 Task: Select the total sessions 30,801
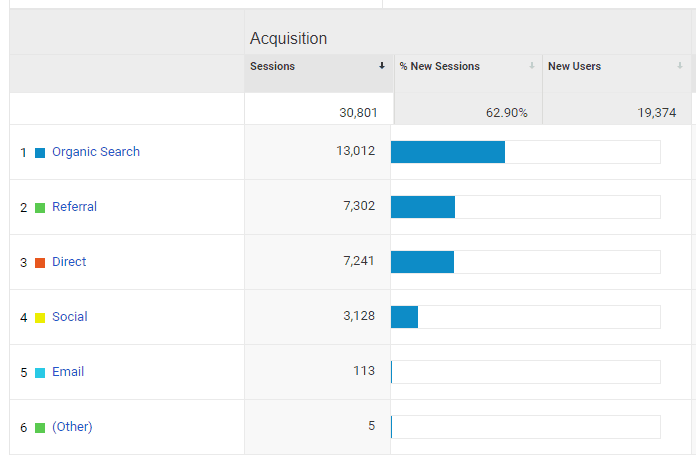pos(358,113)
